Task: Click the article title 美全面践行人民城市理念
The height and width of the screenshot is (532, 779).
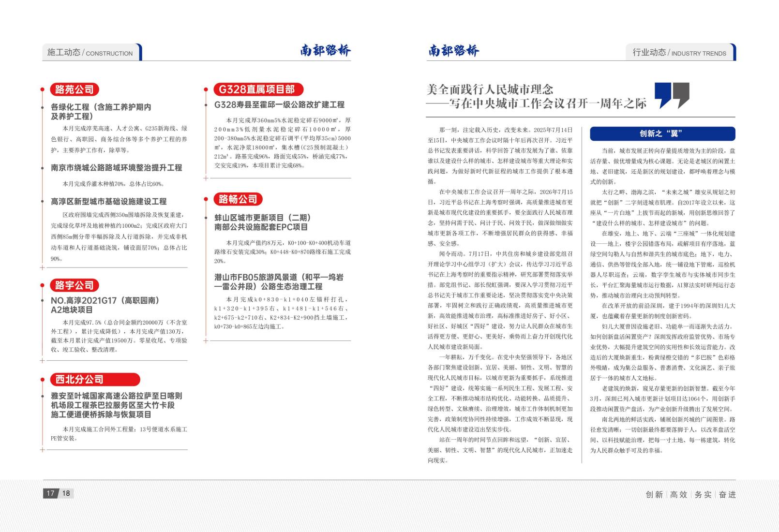Action: 490,89
